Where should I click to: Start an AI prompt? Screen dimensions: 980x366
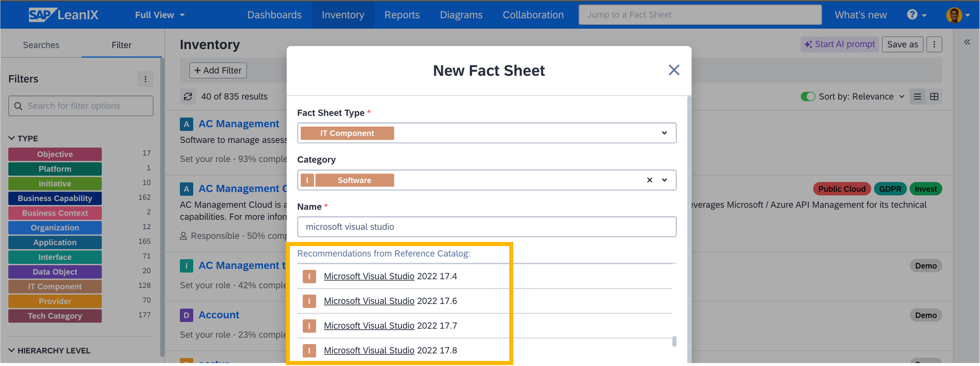point(840,45)
